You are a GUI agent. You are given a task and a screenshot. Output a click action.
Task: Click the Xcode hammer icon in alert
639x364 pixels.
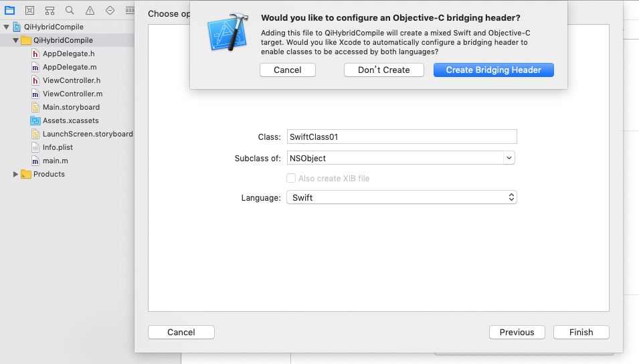tap(228, 32)
